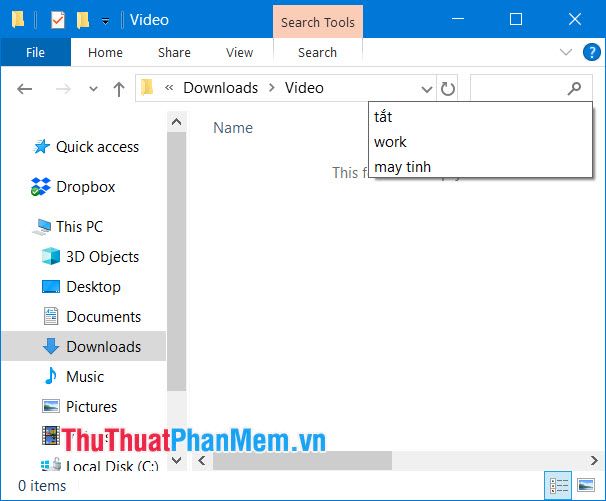Click the Up directory arrow
The height and width of the screenshot is (501, 606).
119,88
